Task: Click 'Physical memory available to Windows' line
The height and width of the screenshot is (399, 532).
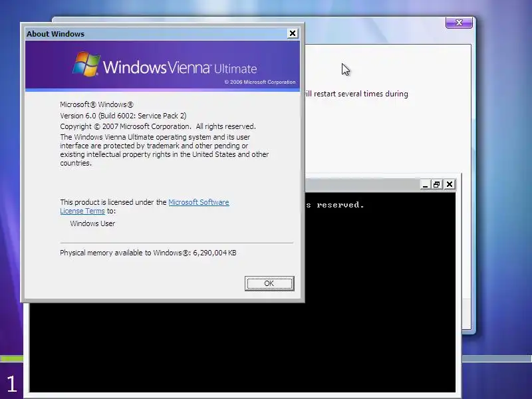Action: 148,253
